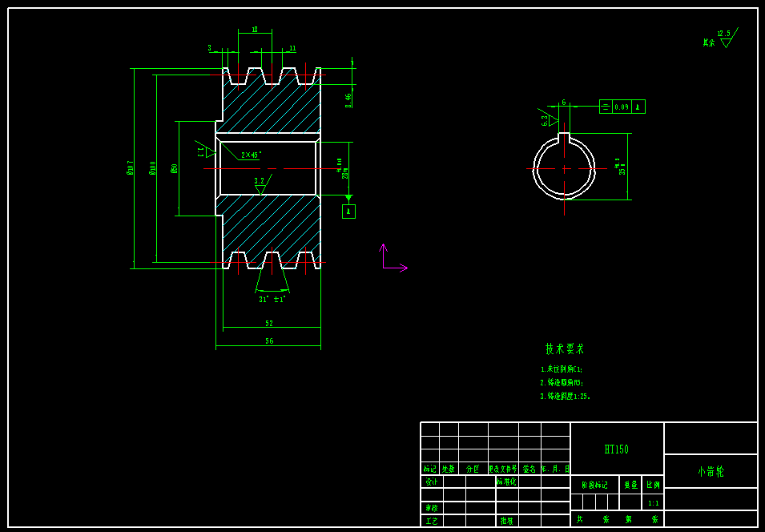Viewport: 765px width, 532px height.
Task: Select the 小带轮 part name
Action: coord(711,471)
